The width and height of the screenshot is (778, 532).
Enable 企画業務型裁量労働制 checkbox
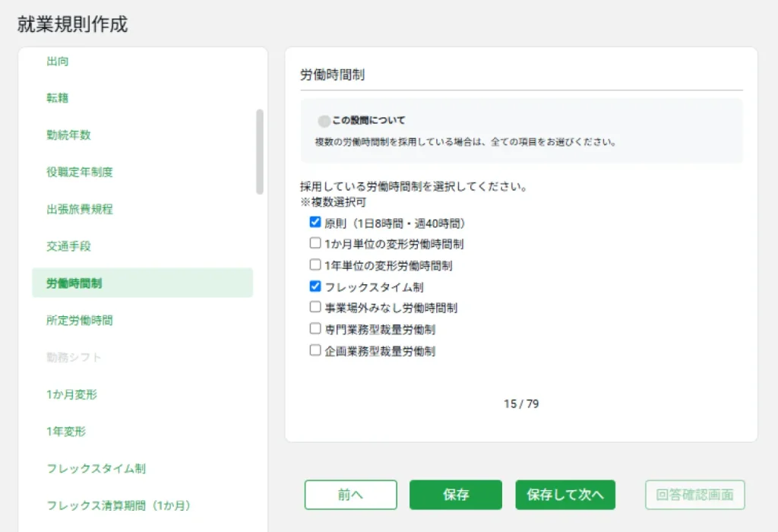[x=315, y=350]
